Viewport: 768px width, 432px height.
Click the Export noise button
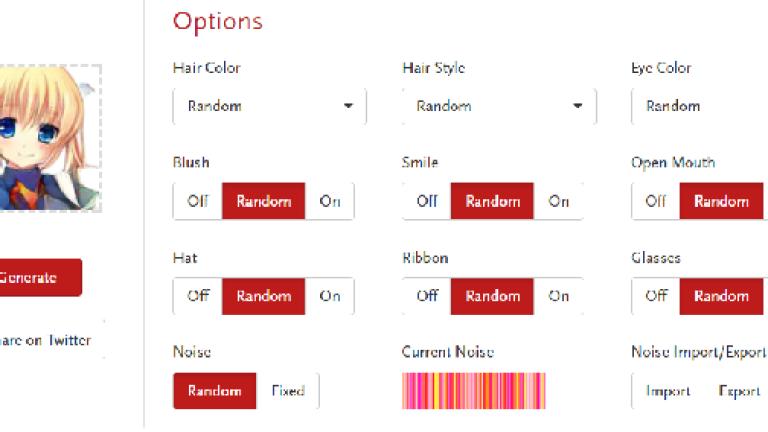[739, 391]
